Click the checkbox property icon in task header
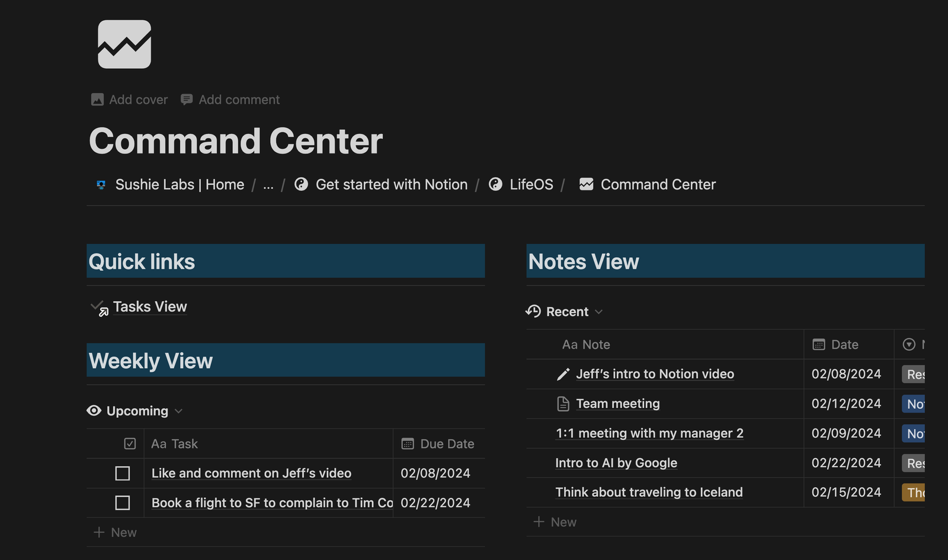The width and height of the screenshot is (948, 560). point(129,443)
